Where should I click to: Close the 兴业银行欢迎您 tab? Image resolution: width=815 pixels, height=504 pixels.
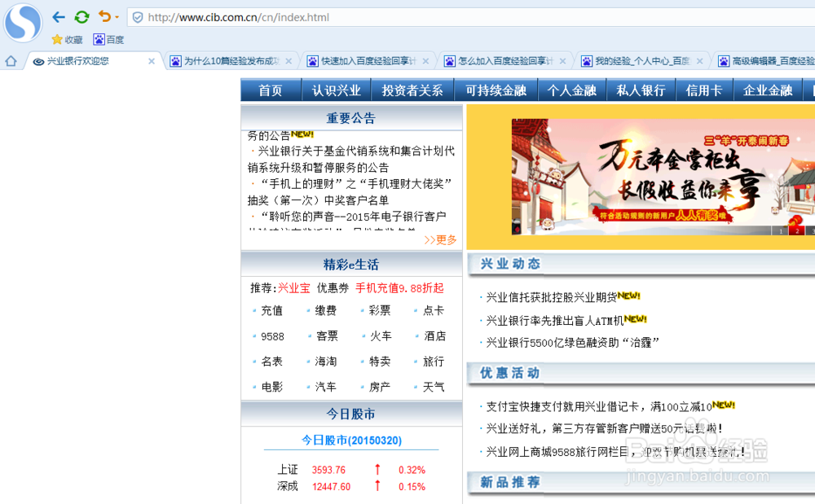pyautogui.click(x=152, y=61)
